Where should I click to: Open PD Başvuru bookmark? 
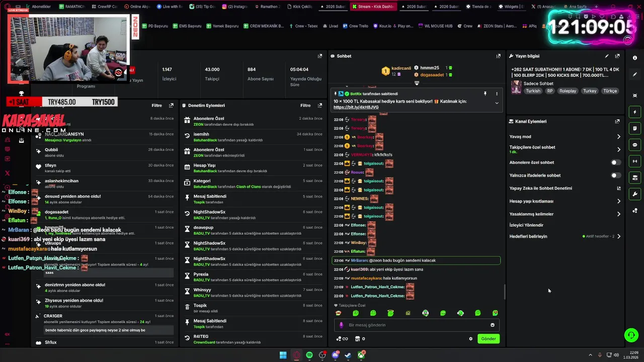[154, 26]
